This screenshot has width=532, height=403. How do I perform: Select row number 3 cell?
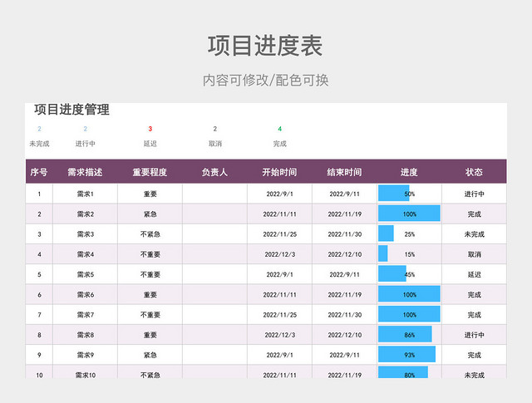(39, 234)
